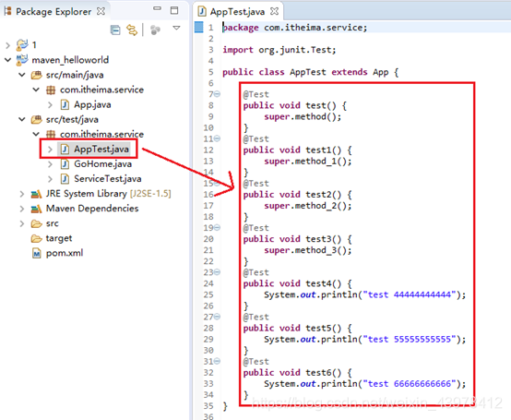The image size is (511, 420).
Task: Click JRE System Library icon
Action: pyautogui.click(x=36, y=195)
